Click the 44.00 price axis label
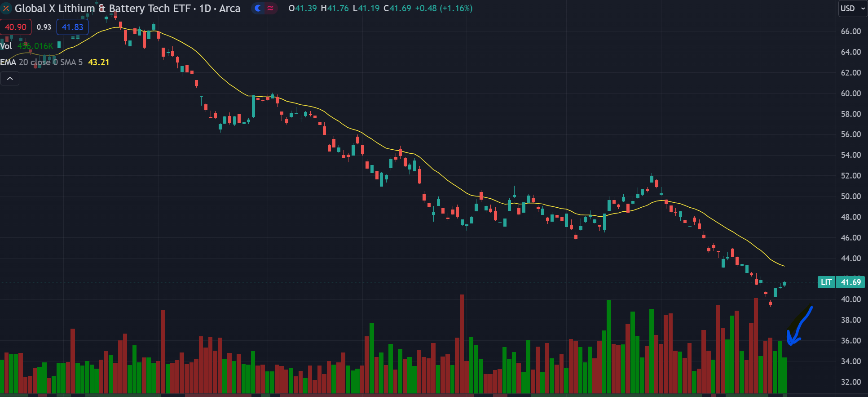Viewport: 868px width, 397px height. click(851, 259)
